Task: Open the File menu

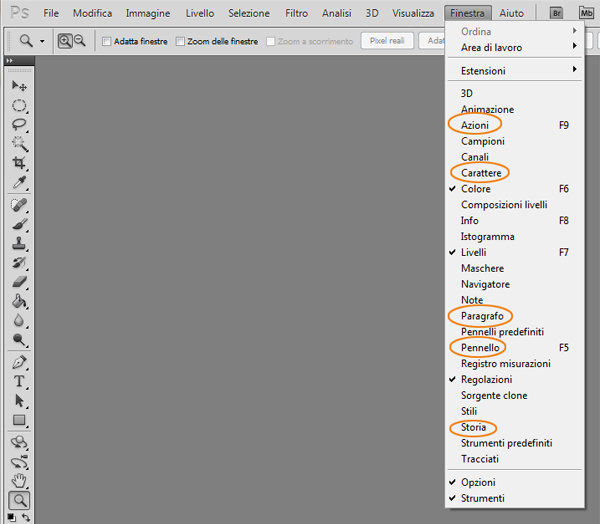Action: pyautogui.click(x=51, y=13)
